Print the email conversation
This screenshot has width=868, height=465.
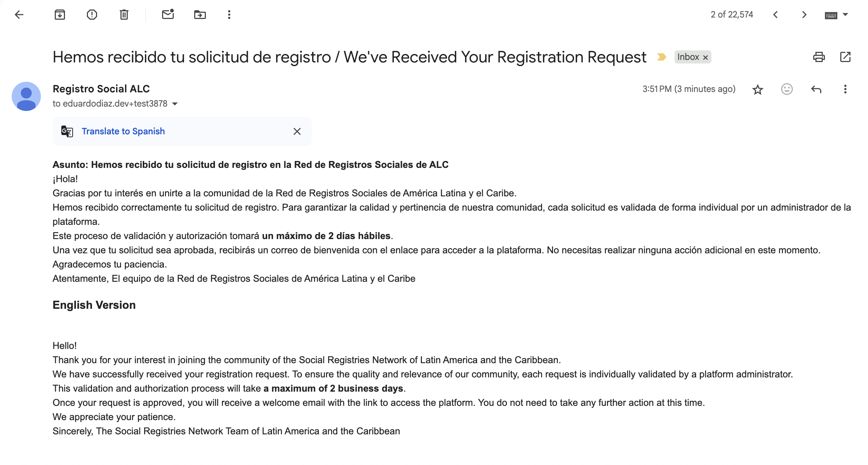click(x=819, y=57)
